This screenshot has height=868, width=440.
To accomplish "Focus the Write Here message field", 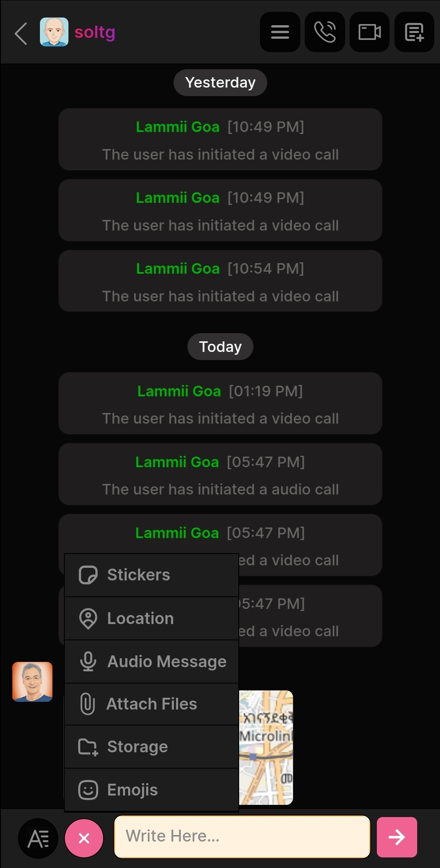I will [242, 837].
